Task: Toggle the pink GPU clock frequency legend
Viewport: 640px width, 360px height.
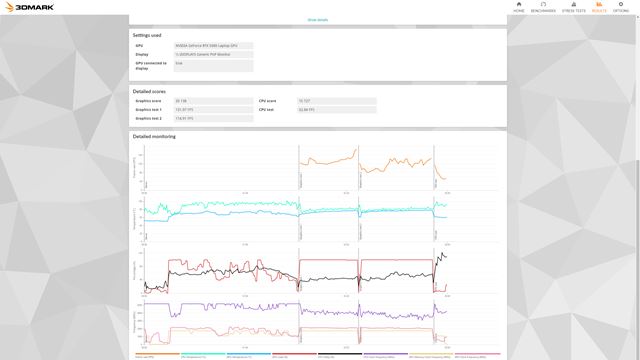Action: click(x=477, y=355)
